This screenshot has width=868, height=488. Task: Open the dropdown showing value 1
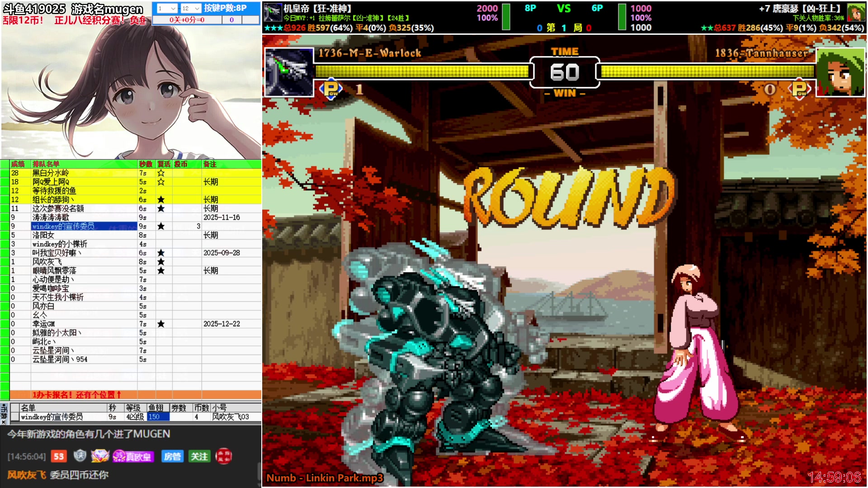click(167, 8)
